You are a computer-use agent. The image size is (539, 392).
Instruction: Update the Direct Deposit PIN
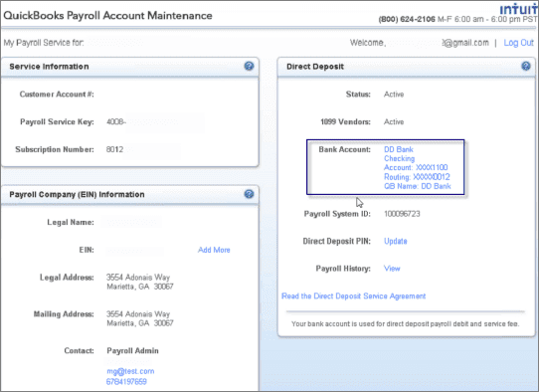point(396,241)
